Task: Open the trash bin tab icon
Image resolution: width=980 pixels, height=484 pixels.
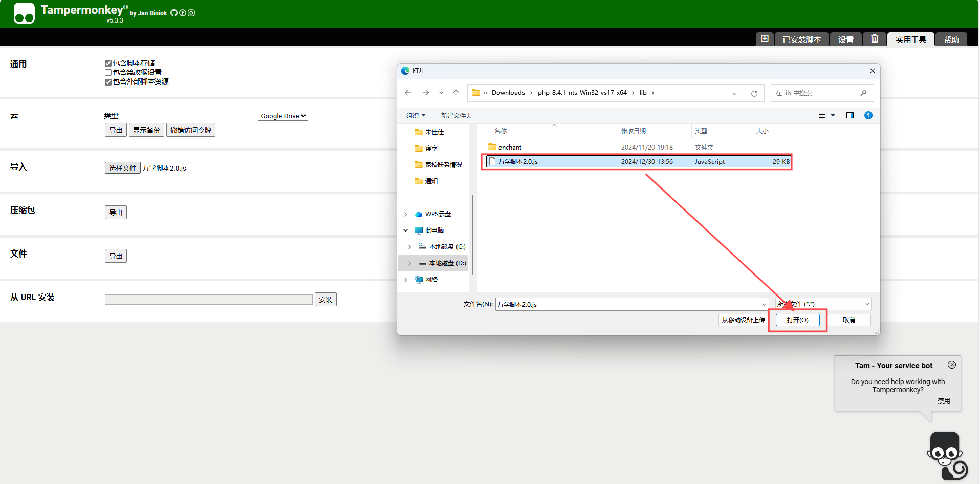Action: (875, 39)
